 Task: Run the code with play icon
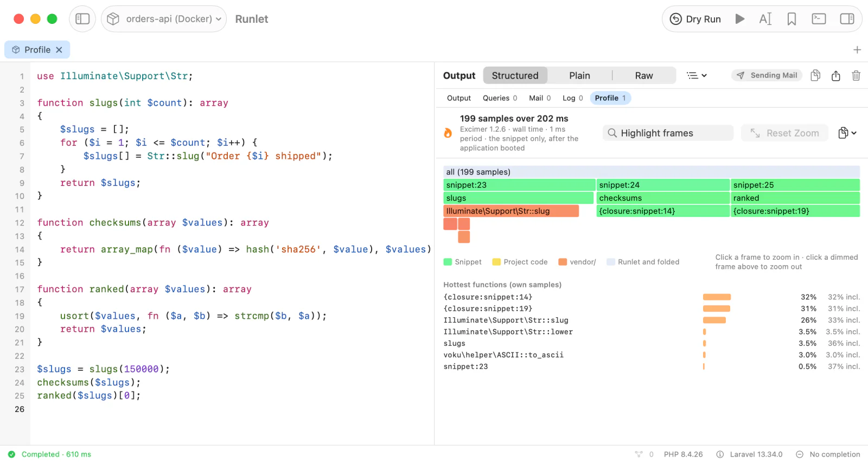pyautogui.click(x=739, y=19)
